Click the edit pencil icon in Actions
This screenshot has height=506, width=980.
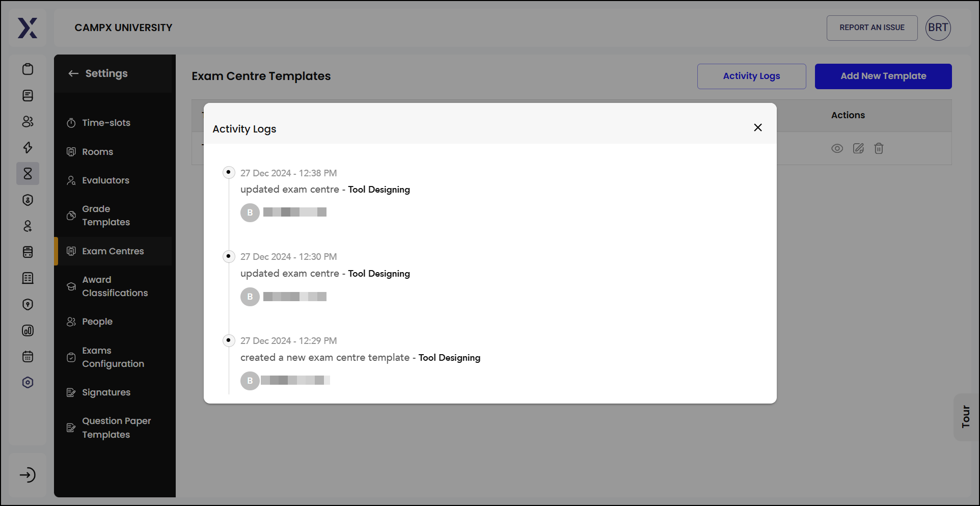[x=858, y=148]
